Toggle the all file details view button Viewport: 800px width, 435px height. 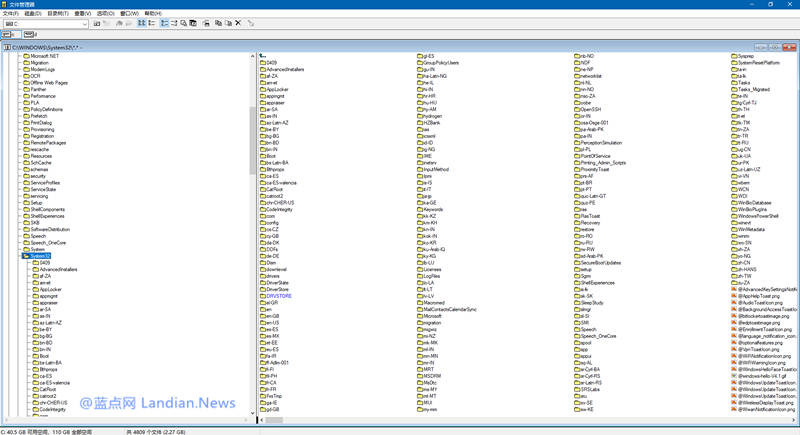pos(152,23)
